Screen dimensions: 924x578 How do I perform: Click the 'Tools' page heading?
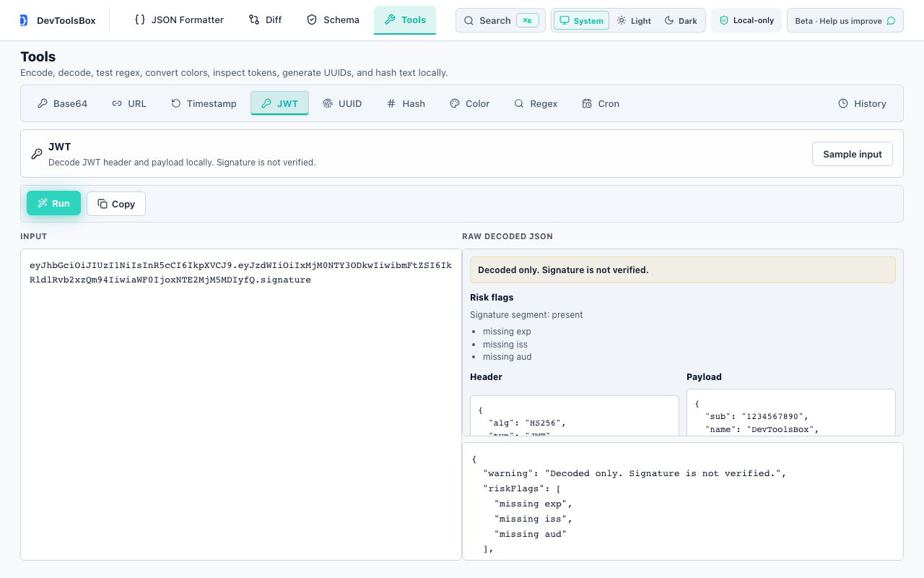38,56
